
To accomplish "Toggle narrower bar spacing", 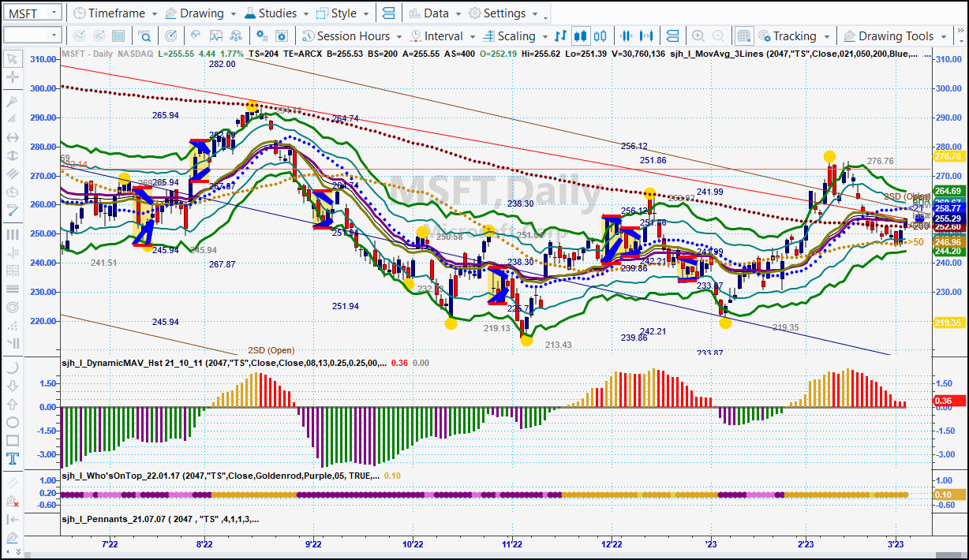I will [627, 35].
